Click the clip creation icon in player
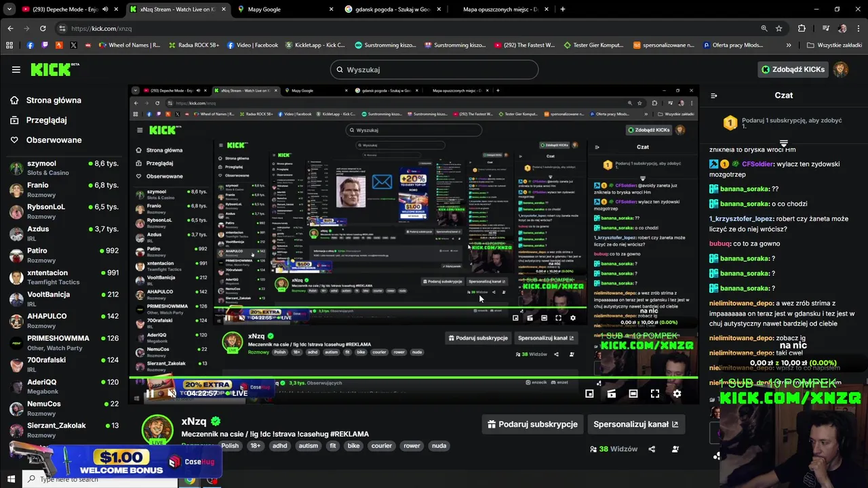The image size is (868, 488). tap(611, 393)
